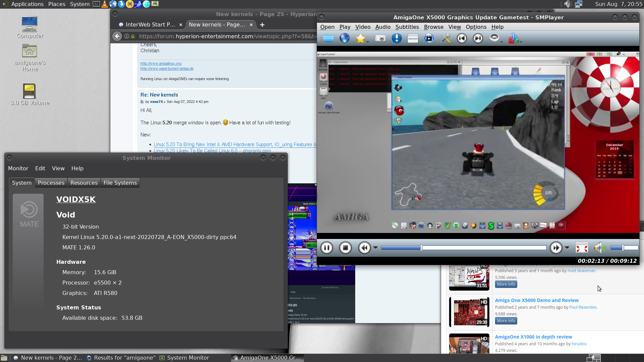644x362 pixels.
Task: Open AmigaOne X1000 in depth review thumbnail
Action: click(x=469, y=344)
